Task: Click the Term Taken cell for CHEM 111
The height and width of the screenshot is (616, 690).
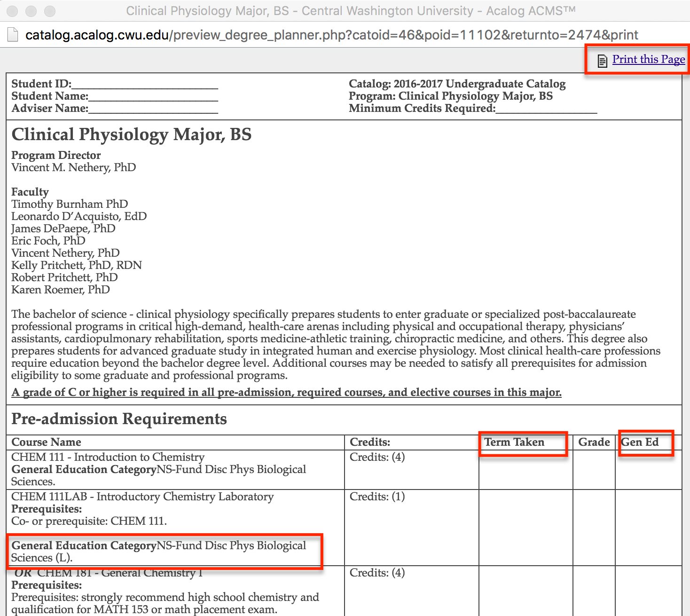Action: click(526, 470)
